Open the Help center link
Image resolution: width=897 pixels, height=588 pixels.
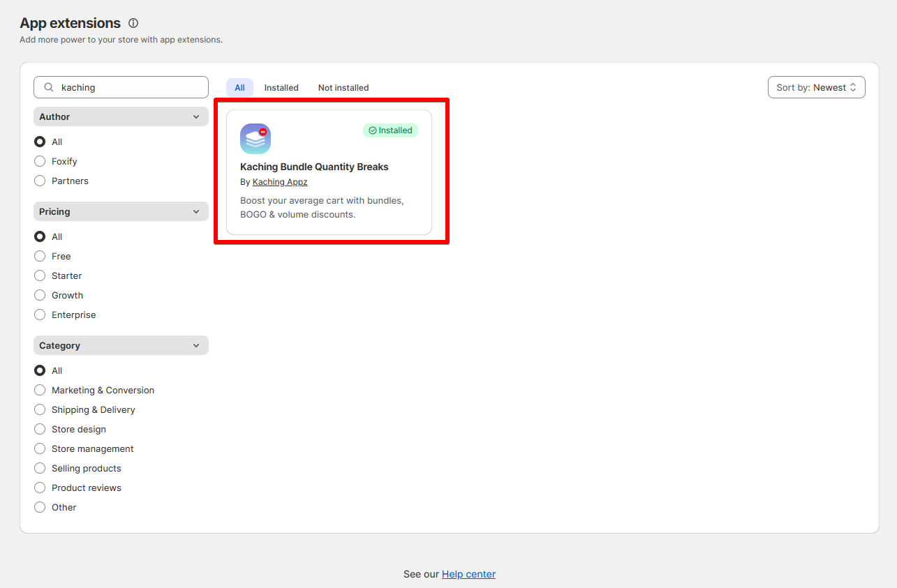(468, 574)
